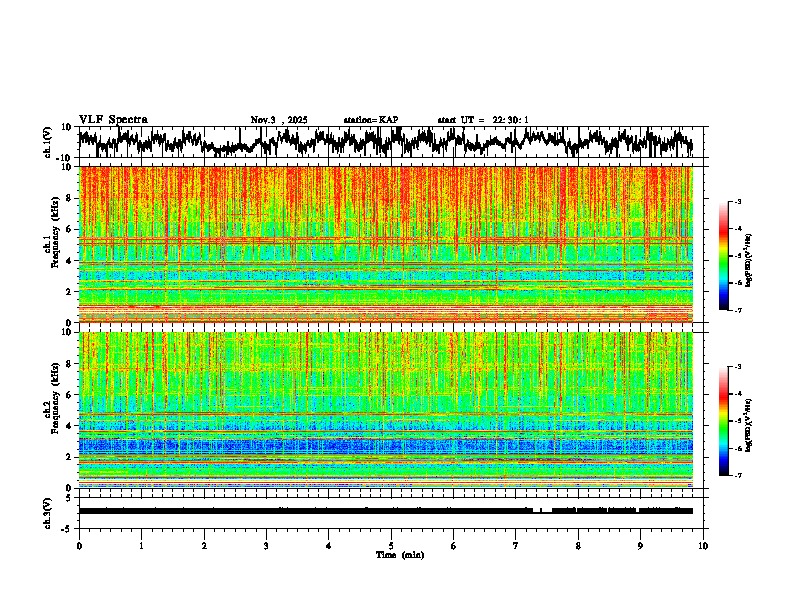Image resolution: width=792 pixels, height=612 pixels.
Task: Click the "Time (min)" axis label
Action: click(x=400, y=555)
